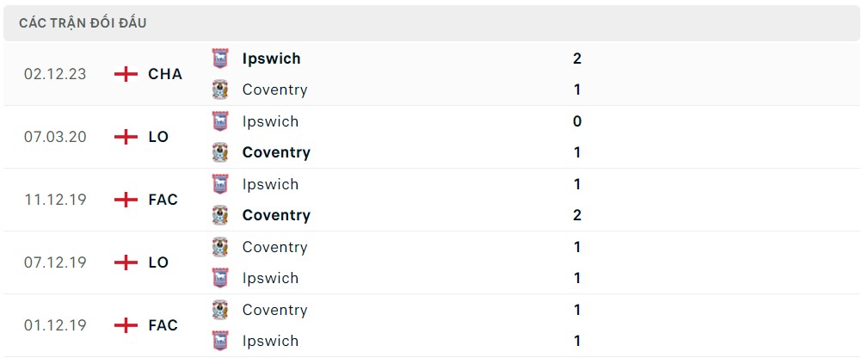
Task: Click England flag next to CHA
Action: pyautogui.click(x=126, y=74)
